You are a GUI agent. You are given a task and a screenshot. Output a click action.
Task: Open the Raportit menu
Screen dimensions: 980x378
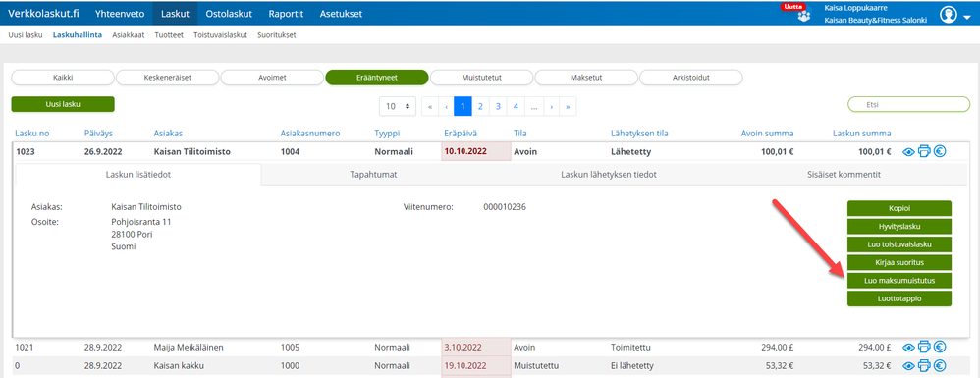click(x=287, y=14)
